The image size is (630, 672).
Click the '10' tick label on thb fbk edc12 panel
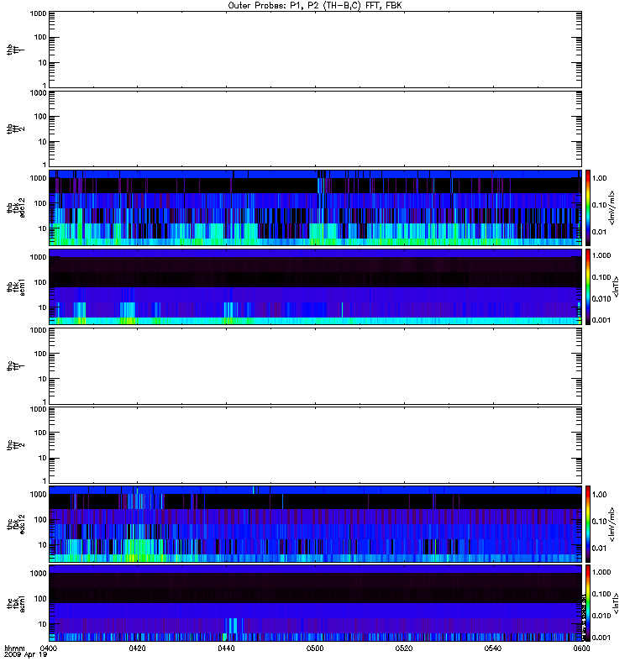[43, 228]
